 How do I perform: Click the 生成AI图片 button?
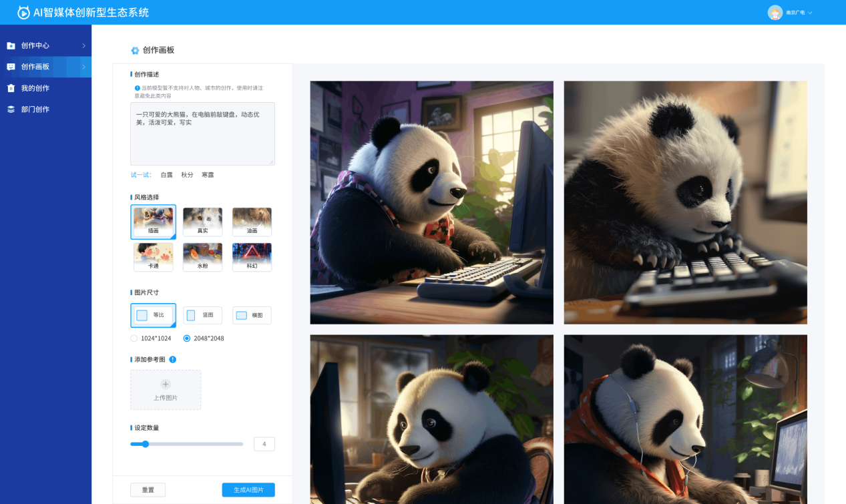tap(248, 490)
